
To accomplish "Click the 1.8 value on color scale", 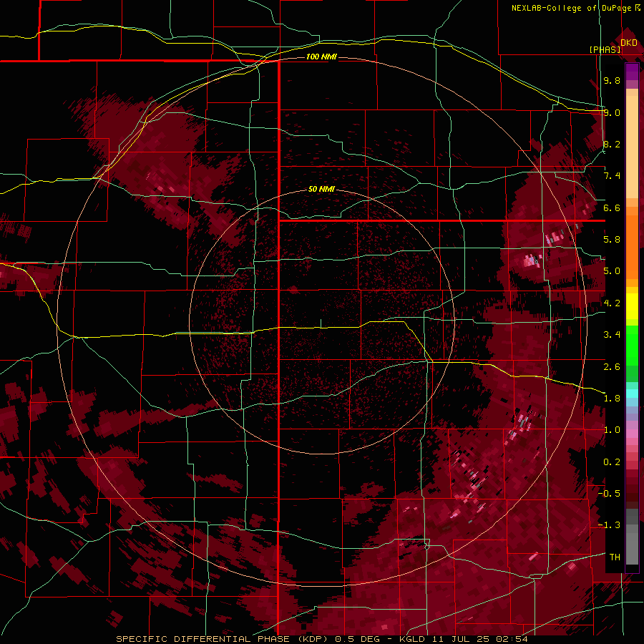I will tap(612, 399).
